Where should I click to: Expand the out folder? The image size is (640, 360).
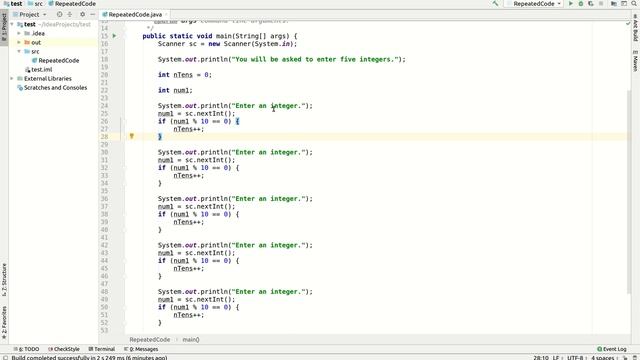tap(19, 42)
